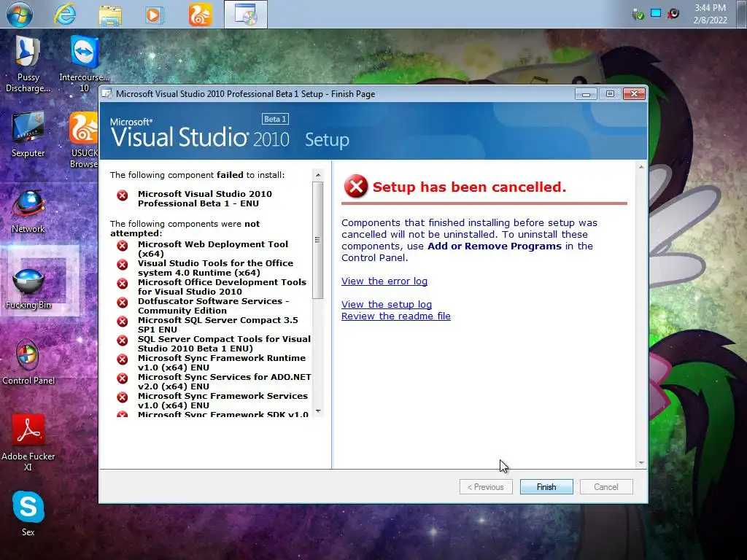
Task: Click the setup window title bar icon
Action: 107,94
